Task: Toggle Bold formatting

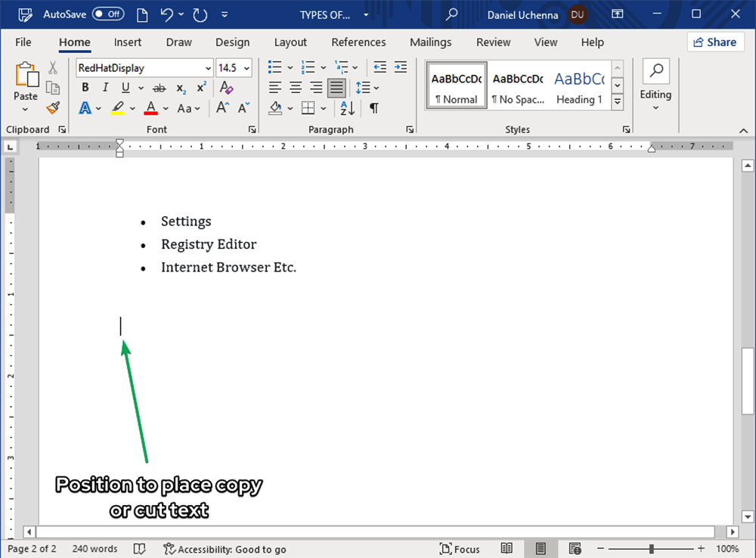Action: pyautogui.click(x=85, y=88)
